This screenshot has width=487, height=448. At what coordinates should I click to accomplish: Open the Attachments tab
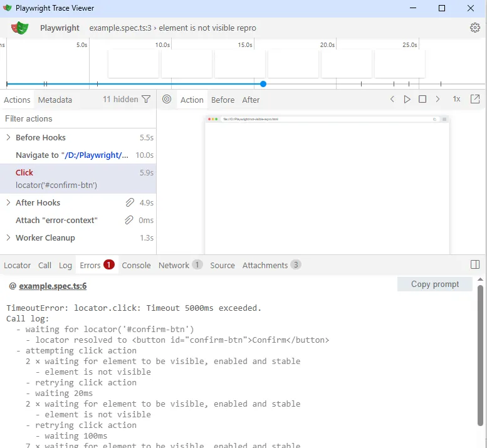tap(272, 265)
